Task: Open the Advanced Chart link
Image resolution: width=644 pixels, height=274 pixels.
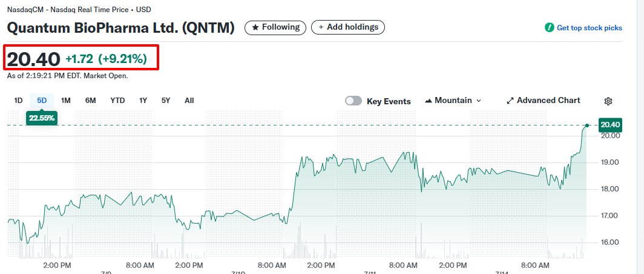Action: pos(544,101)
